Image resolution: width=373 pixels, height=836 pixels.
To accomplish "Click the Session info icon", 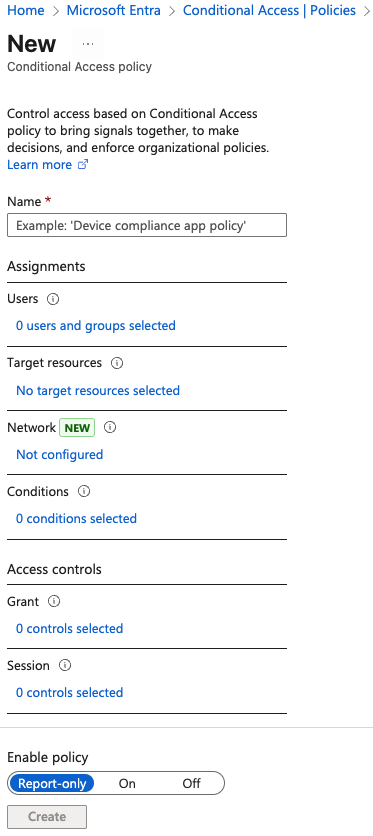I will pos(65,665).
